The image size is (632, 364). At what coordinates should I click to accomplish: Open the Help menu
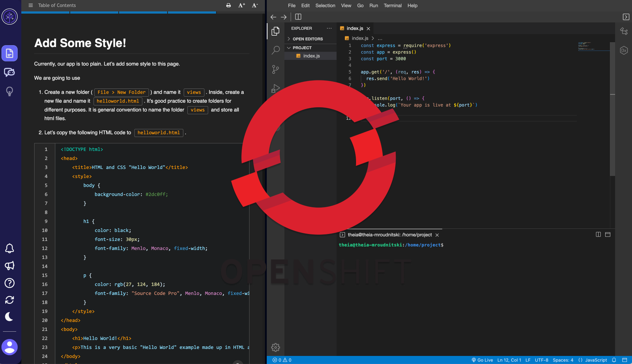(412, 6)
